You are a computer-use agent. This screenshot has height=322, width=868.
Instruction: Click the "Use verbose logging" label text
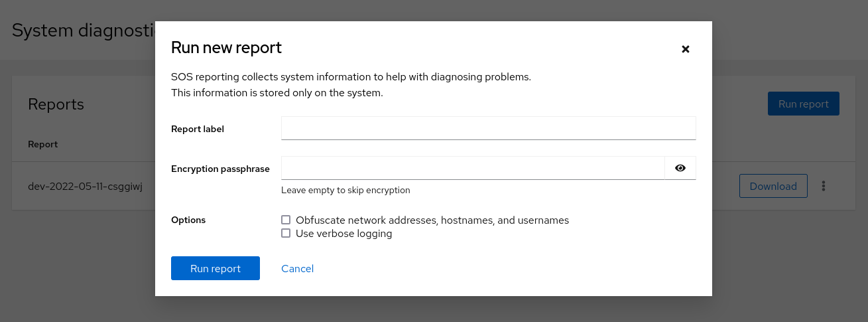pyautogui.click(x=343, y=234)
